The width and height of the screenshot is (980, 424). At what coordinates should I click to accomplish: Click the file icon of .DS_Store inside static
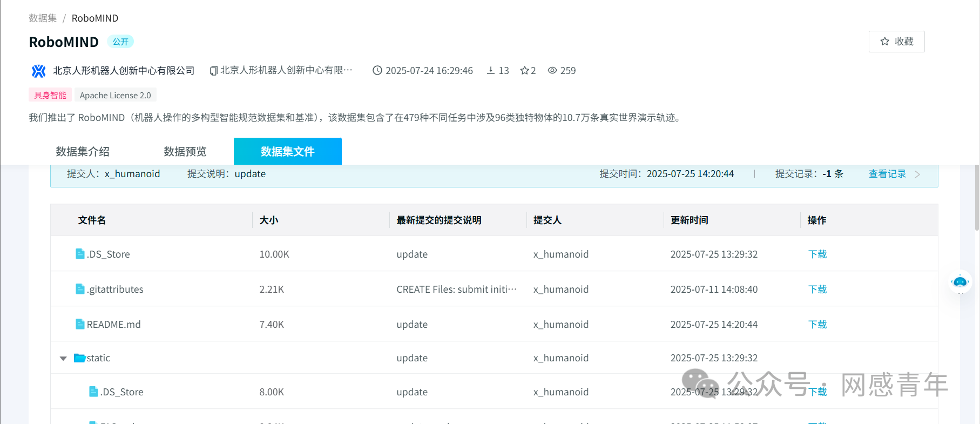(x=93, y=392)
